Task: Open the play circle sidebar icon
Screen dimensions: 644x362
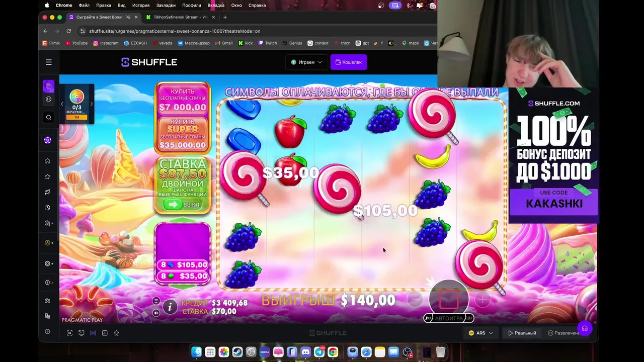Action: (47, 331)
